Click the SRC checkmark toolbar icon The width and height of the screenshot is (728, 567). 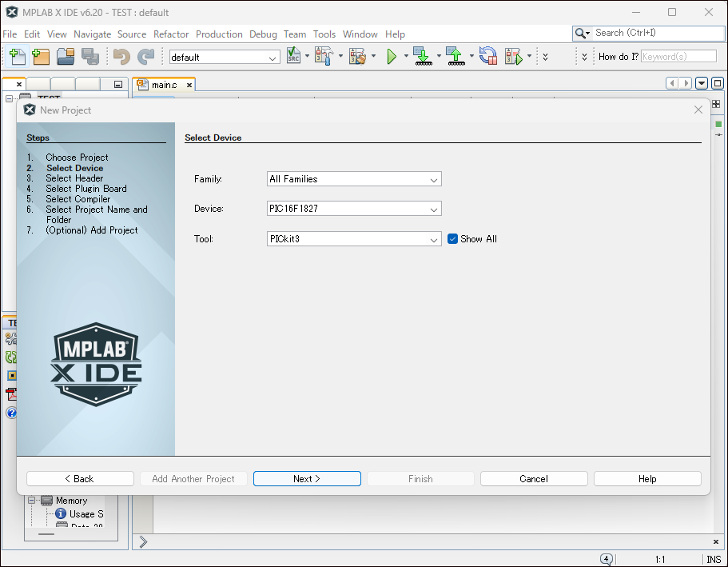coord(293,56)
